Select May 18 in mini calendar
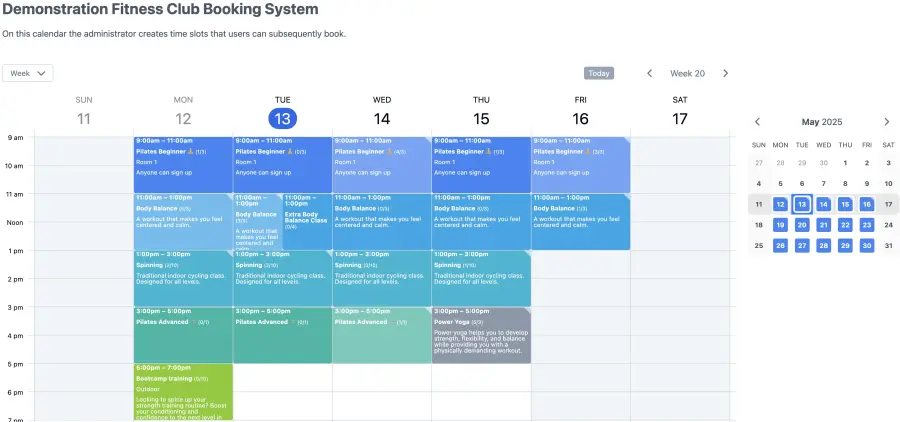Image resolution: width=900 pixels, height=422 pixels. point(759,225)
